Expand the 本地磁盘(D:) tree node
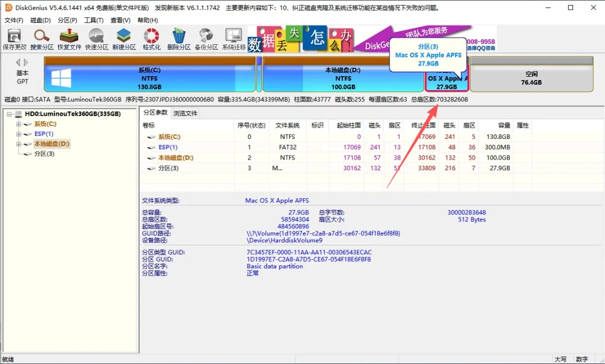The image size is (605, 364). click(x=18, y=144)
